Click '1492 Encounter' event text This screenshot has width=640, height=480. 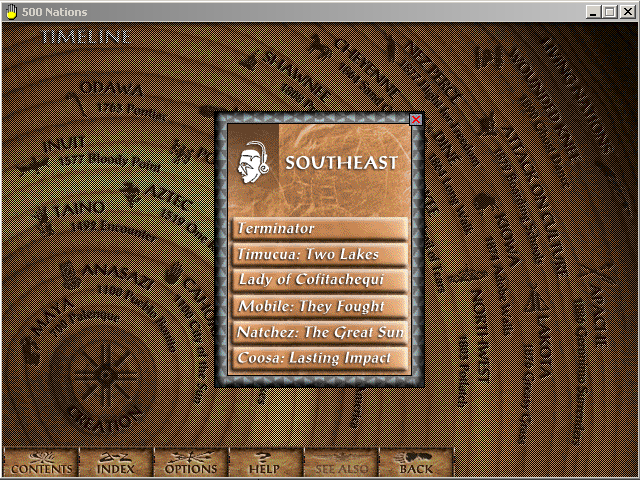[x=113, y=231]
